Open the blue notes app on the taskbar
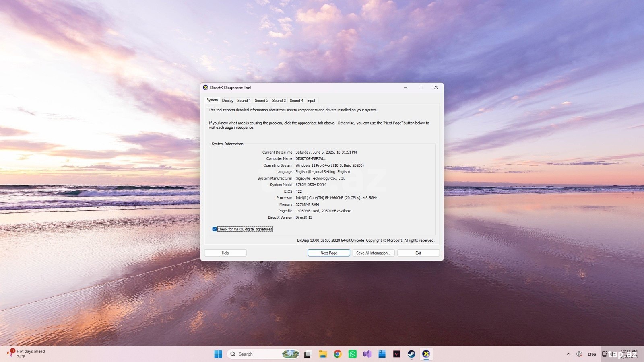The image size is (644, 362). (x=382, y=354)
